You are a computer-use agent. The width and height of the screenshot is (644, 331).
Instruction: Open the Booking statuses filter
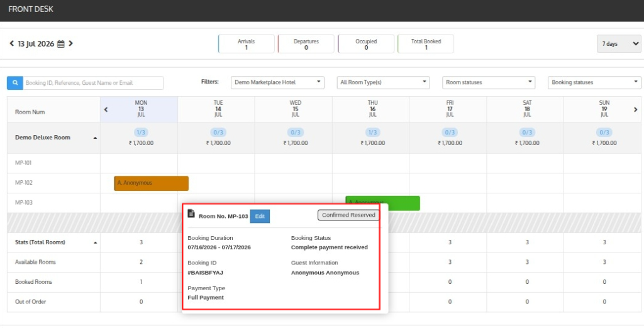pos(594,82)
